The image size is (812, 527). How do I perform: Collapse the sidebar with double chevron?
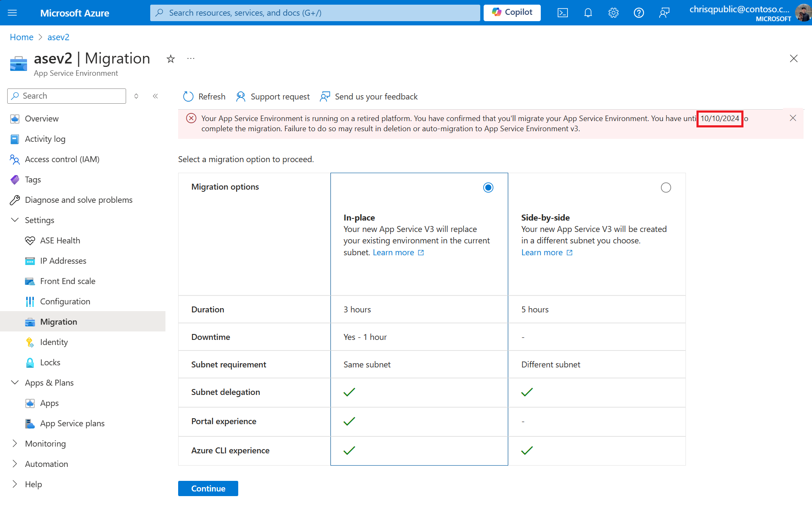click(155, 96)
